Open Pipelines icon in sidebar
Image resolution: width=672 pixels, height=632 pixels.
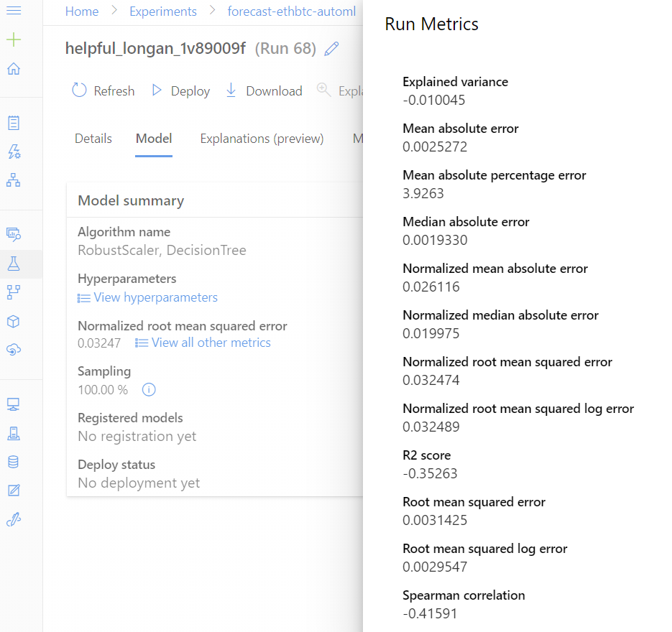click(14, 292)
